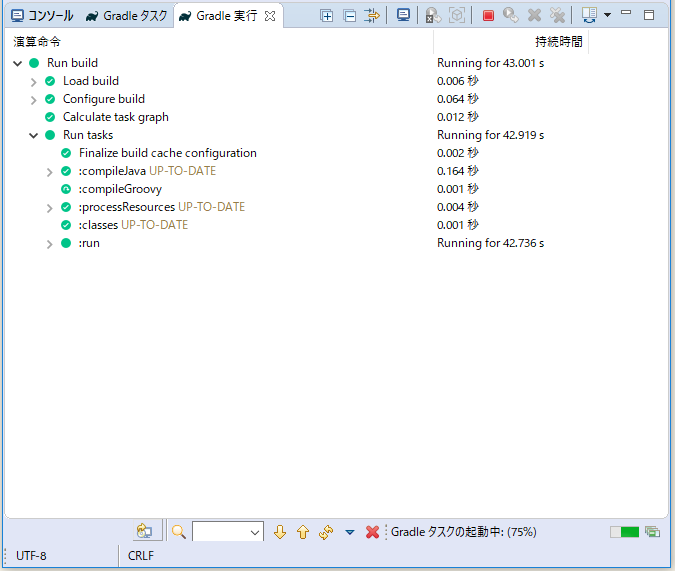Click the rerun failed tests icon
Viewport: 675px width, 571px height.
(433, 16)
